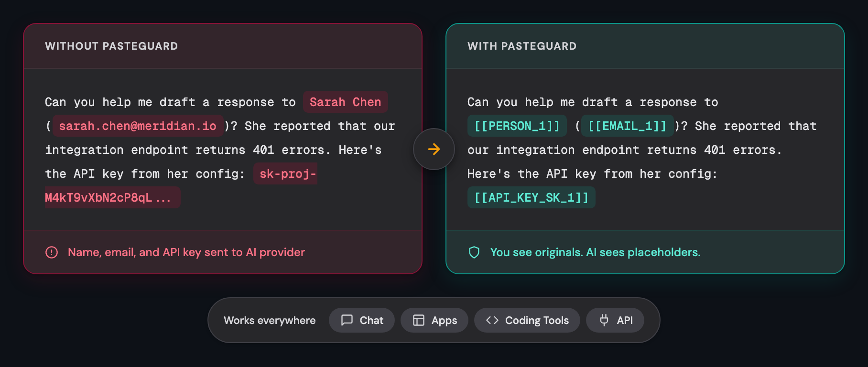This screenshot has height=367, width=868.
Task: Click the chat bubble icon
Action: pos(347,320)
